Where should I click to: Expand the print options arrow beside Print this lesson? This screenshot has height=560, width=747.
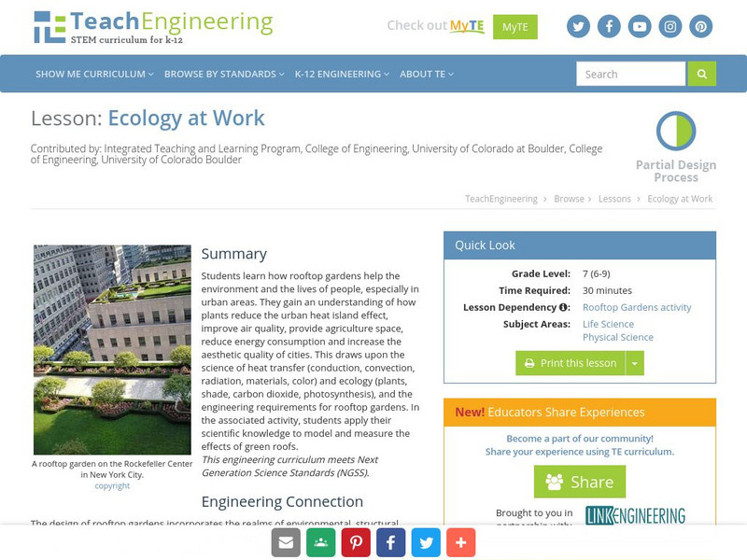click(635, 363)
